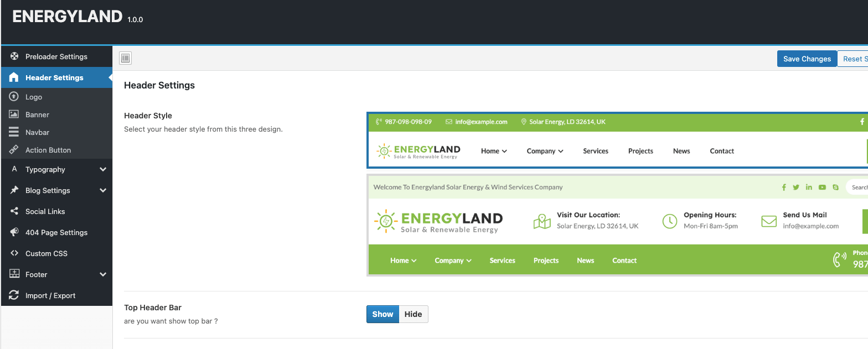
Task: Click the Logo upload icon in sidebar
Action: click(14, 97)
